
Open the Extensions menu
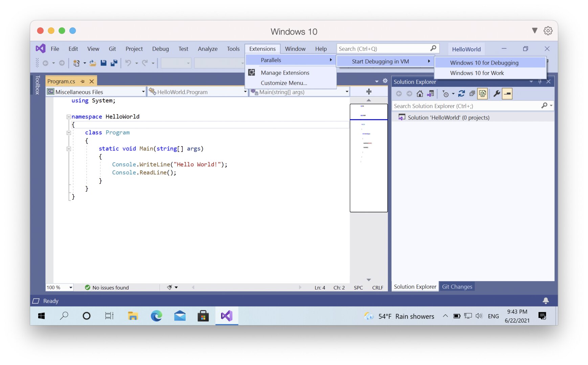[263, 49]
